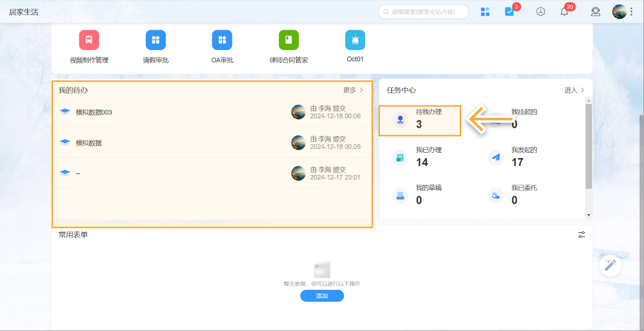Open the 常用表单 settings filter icon
The height and width of the screenshot is (331, 644).
582,235
